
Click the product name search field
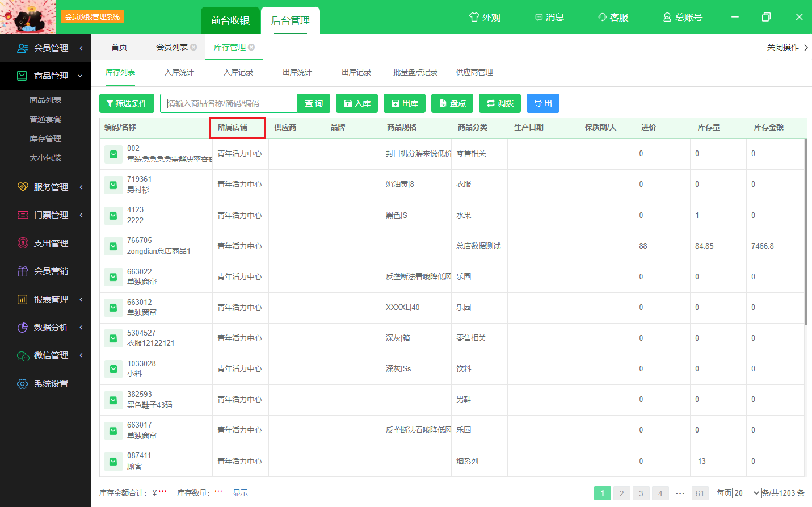coord(229,103)
